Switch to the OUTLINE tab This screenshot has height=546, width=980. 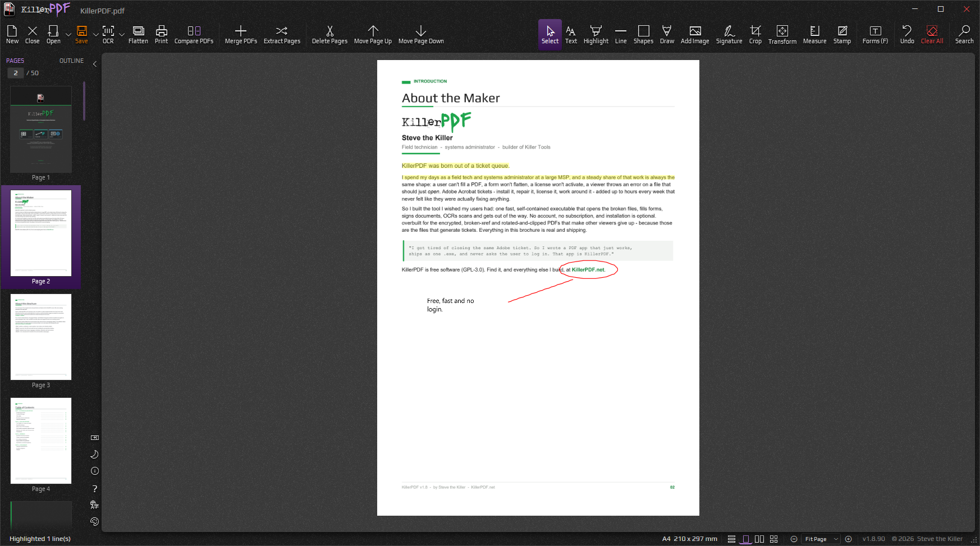coord(71,61)
